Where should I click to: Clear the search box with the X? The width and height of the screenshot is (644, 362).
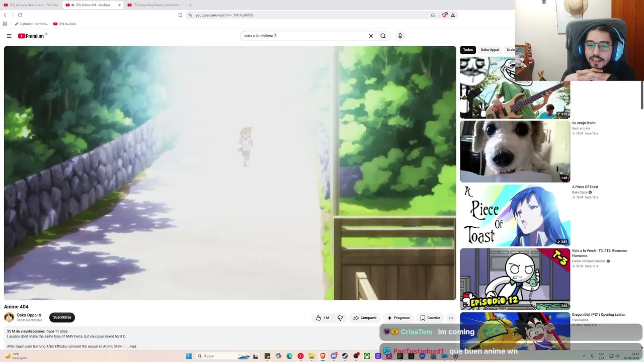tap(371, 36)
